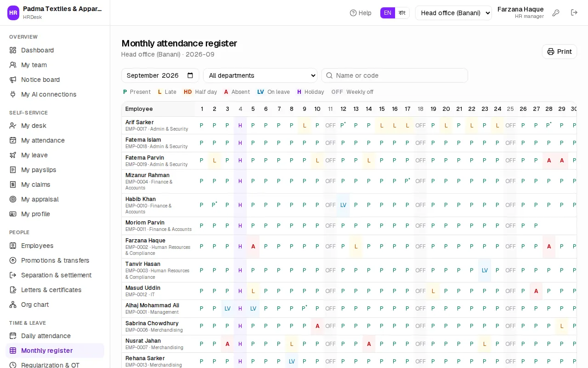
Task: Click Arif Sarker employee name
Action: 140,122
